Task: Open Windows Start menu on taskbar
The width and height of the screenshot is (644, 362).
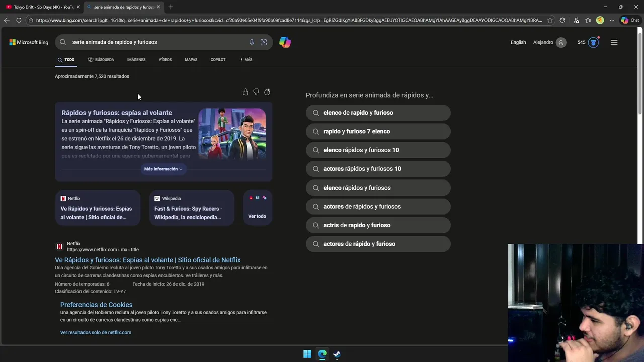Action: point(307,354)
